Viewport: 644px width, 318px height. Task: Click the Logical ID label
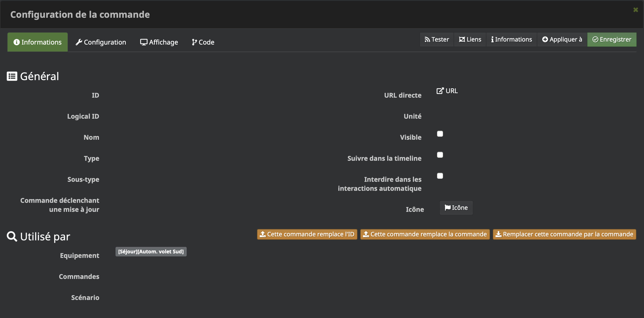tap(83, 116)
